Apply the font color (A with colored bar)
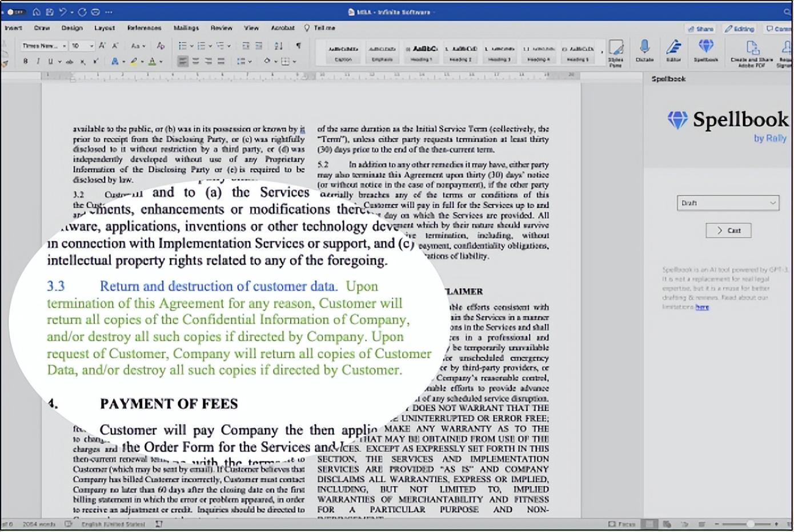794x532 pixels. tap(152, 61)
